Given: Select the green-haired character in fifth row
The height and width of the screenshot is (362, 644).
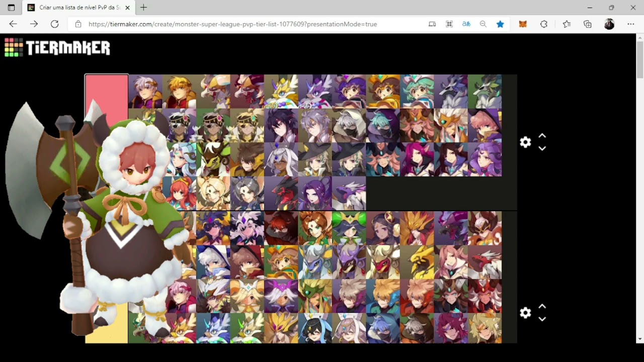Looking at the screenshot, I should (x=349, y=228).
